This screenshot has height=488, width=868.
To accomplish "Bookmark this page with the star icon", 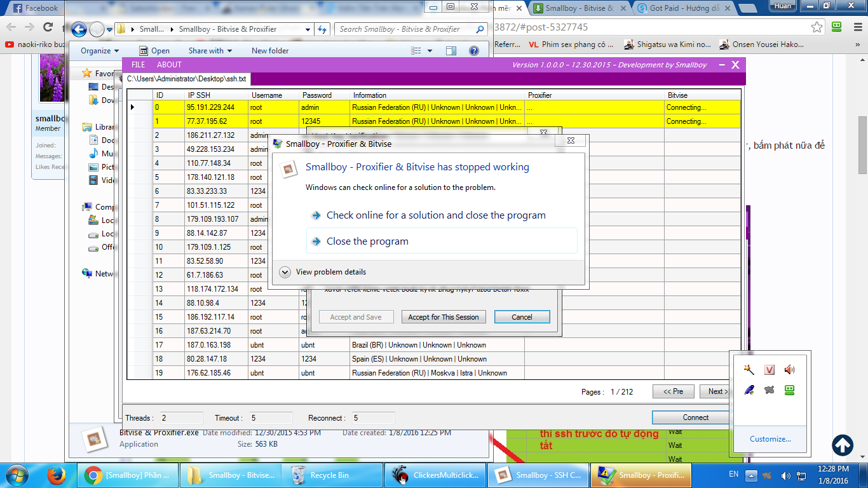I will 817,27.
